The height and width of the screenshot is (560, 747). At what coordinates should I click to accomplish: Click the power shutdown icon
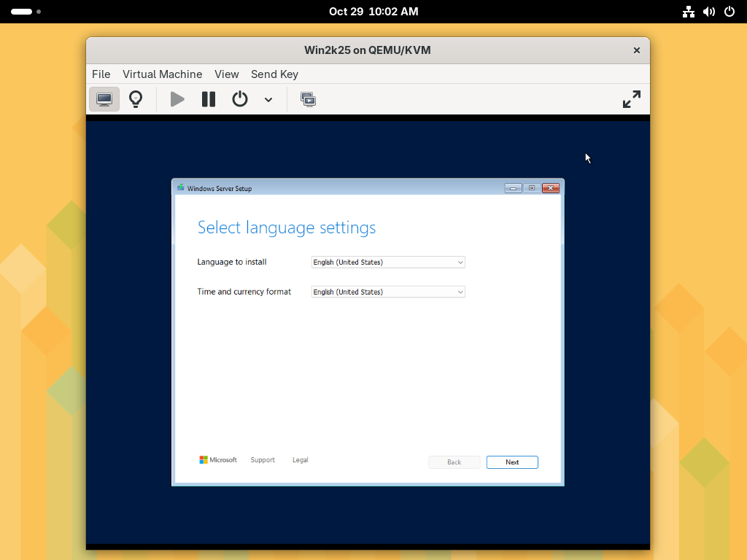coord(240,99)
